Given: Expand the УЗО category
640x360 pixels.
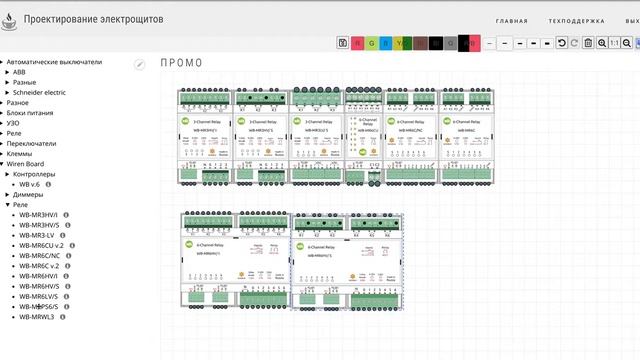Looking at the screenshot, I should [2, 123].
